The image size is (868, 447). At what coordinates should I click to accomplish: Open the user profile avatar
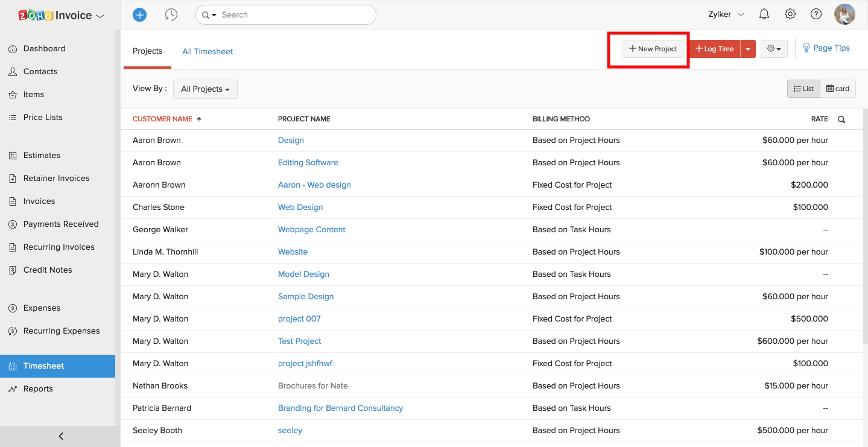coord(844,14)
